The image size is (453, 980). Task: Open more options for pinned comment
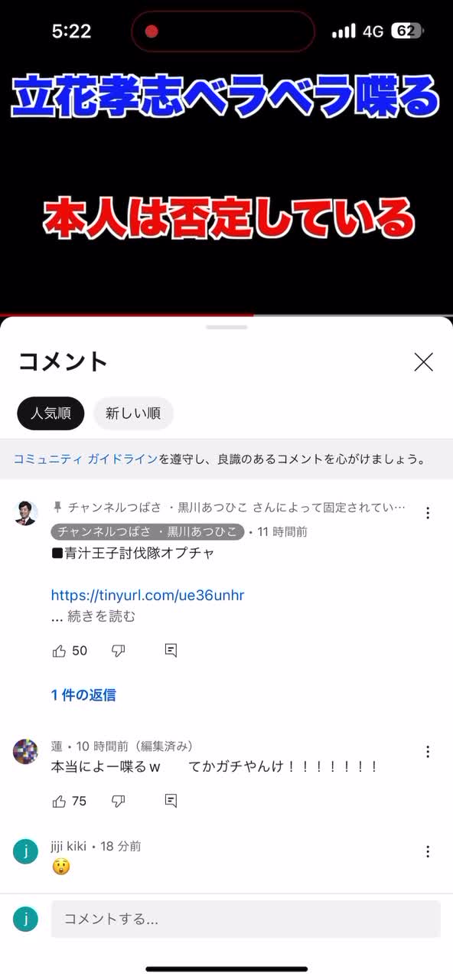pos(428,513)
